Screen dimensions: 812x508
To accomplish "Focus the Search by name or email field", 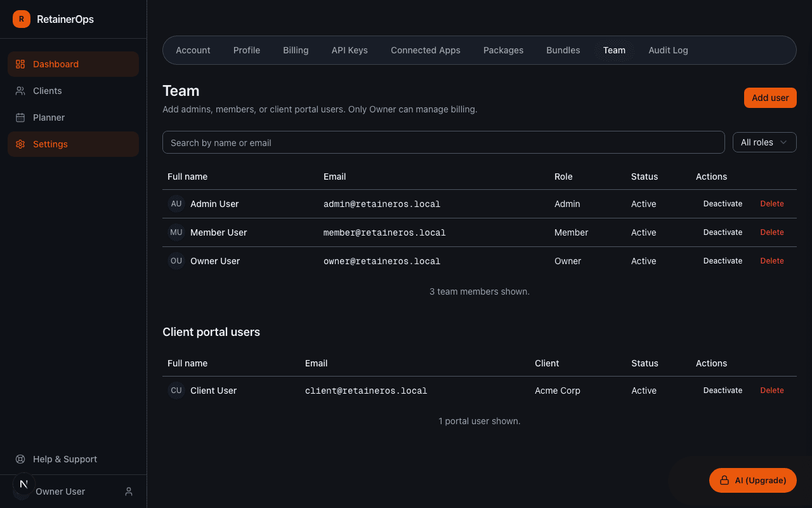I will click(x=443, y=142).
